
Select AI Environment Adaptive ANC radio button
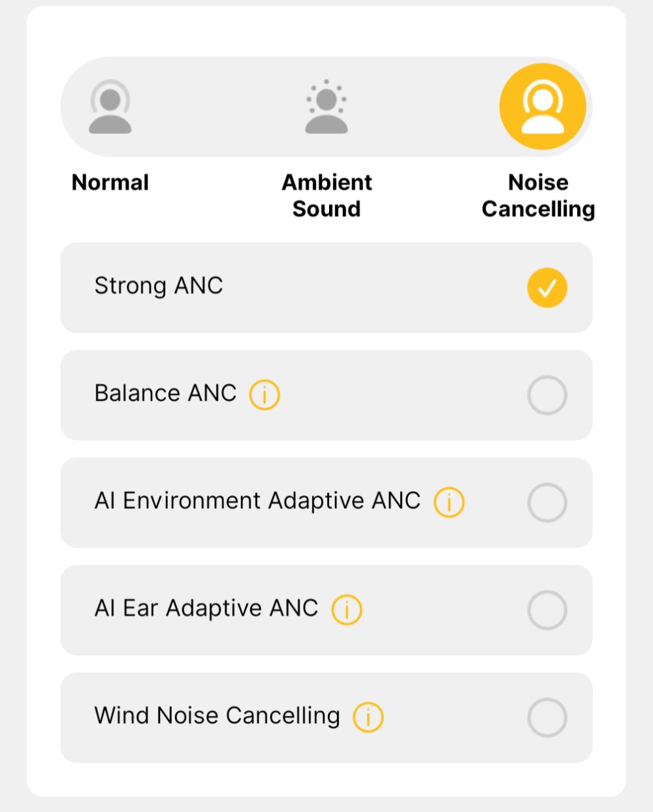pyautogui.click(x=547, y=503)
